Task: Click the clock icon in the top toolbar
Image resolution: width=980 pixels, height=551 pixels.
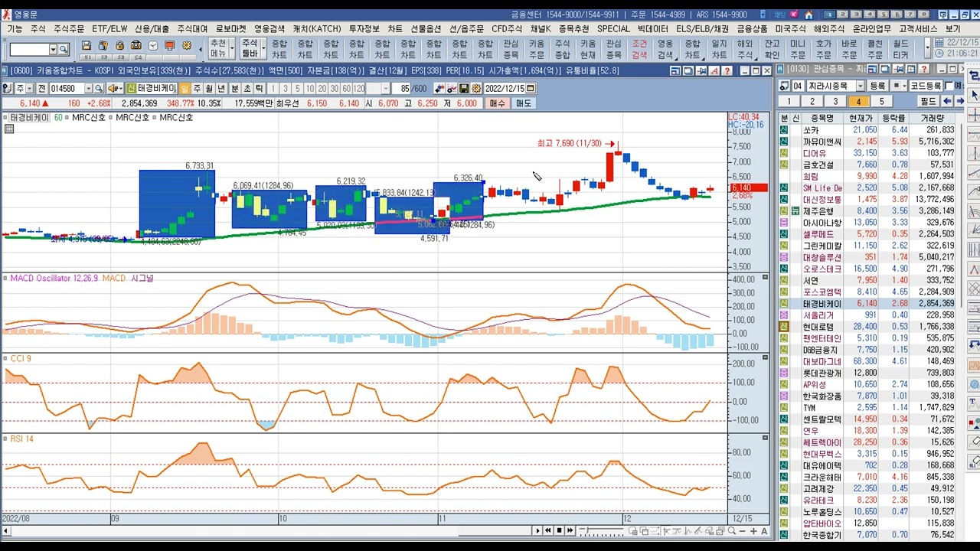Action: 153,45
